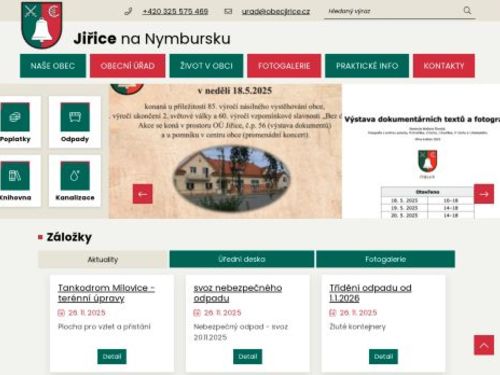Click the Plocha pro vzlet a přistání text
The image size is (500, 375).
(x=104, y=326)
